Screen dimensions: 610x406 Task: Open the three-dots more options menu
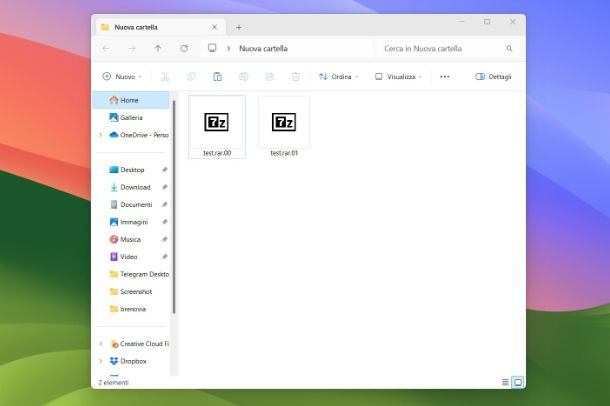445,77
